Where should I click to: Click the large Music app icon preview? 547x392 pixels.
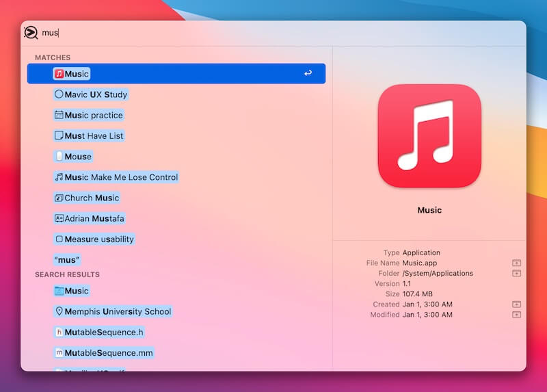click(429, 135)
